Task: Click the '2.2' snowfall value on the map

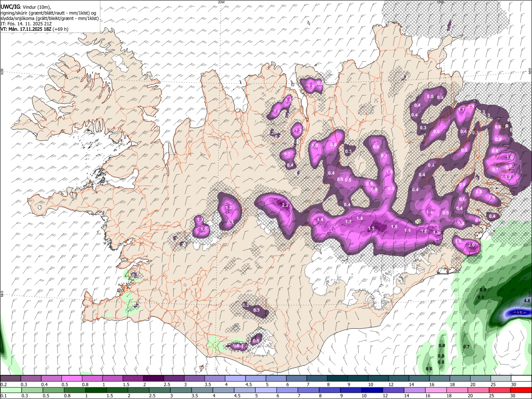Action: pyautogui.click(x=285, y=205)
